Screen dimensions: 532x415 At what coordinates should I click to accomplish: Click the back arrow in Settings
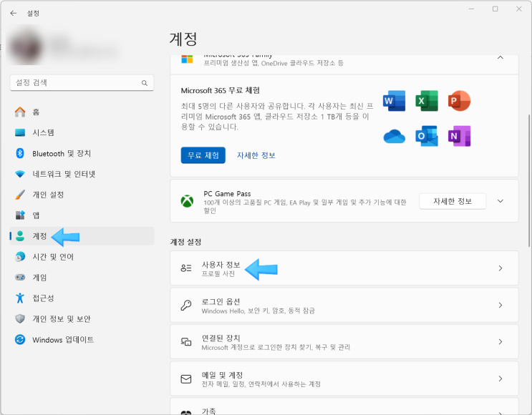point(13,13)
